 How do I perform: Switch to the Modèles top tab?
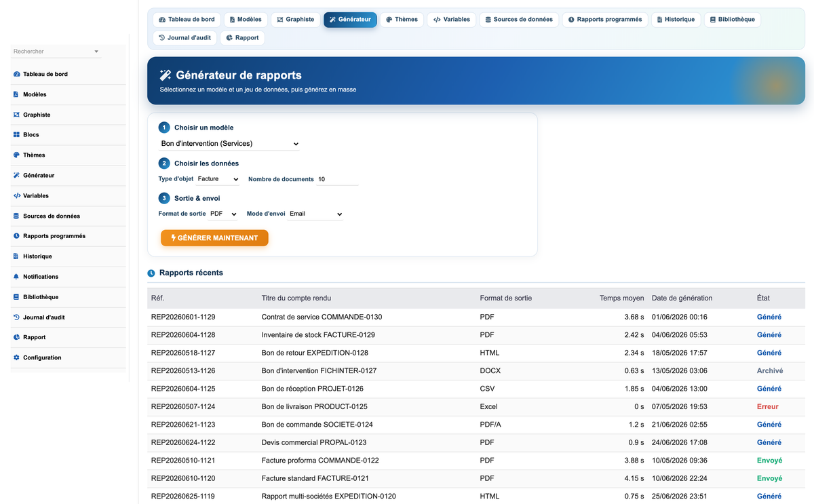[246, 20]
